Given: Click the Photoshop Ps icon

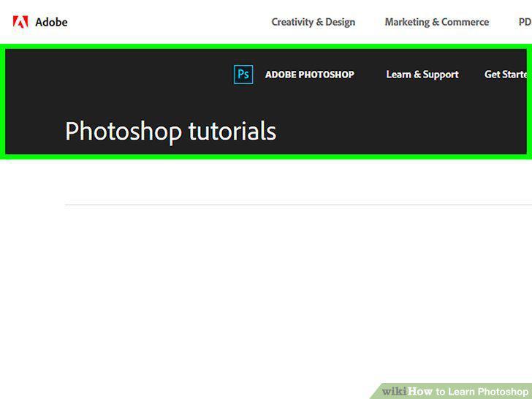Looking at the screenshot, I should pos(243,75).
